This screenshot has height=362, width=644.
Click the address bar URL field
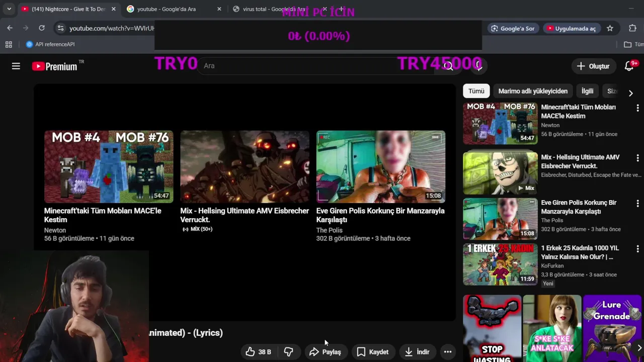point(111,28)
